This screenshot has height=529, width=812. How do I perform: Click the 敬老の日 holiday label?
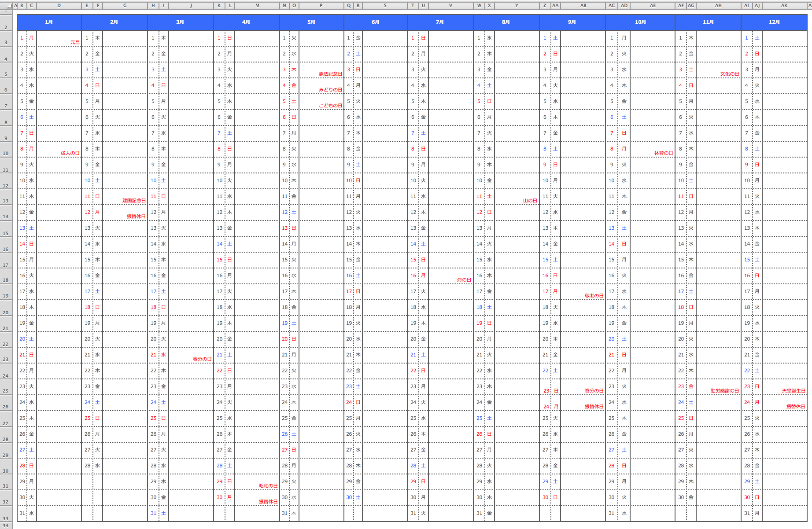[x=594, y=296]
